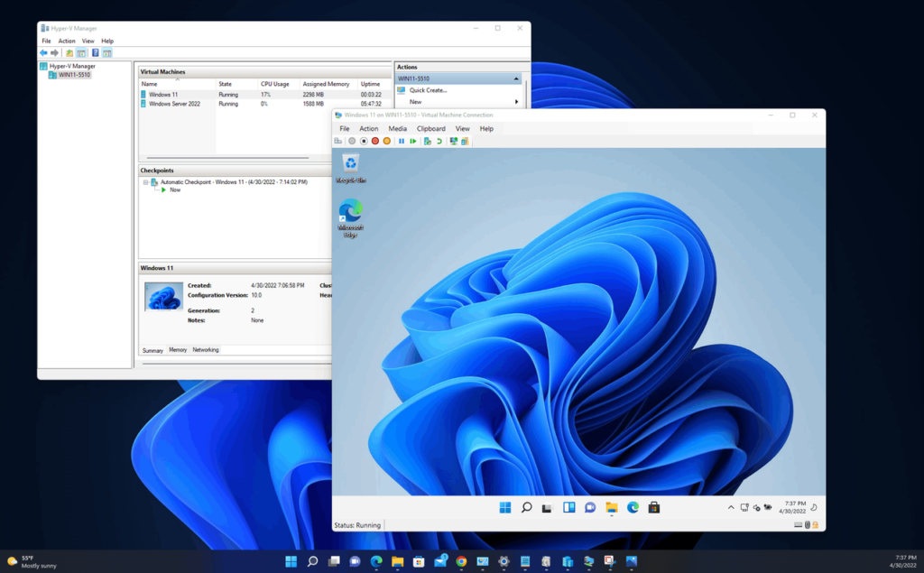Screen dimensions: 924x573
Task: Shut down the guest operating system
Action: click(x=374, y=141)
